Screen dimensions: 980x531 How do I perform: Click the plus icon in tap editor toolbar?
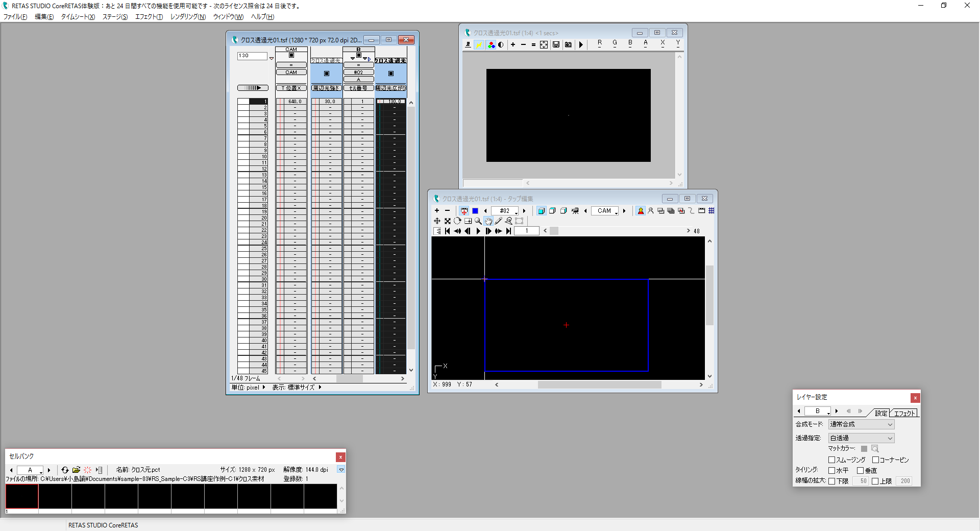click(437, 211)
